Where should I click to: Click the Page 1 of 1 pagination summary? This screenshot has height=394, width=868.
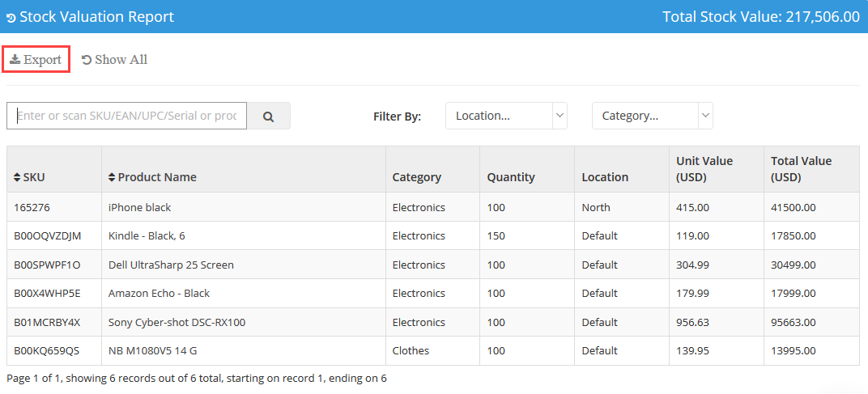(x=197, y=379)
